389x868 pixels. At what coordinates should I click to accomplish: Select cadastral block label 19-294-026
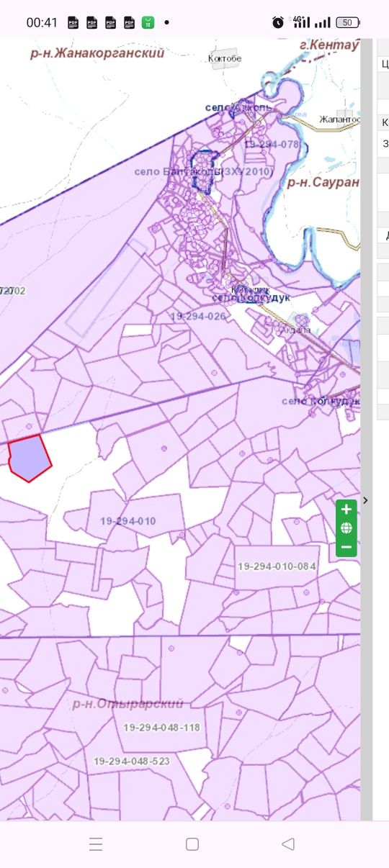click(x=198, y=316)
